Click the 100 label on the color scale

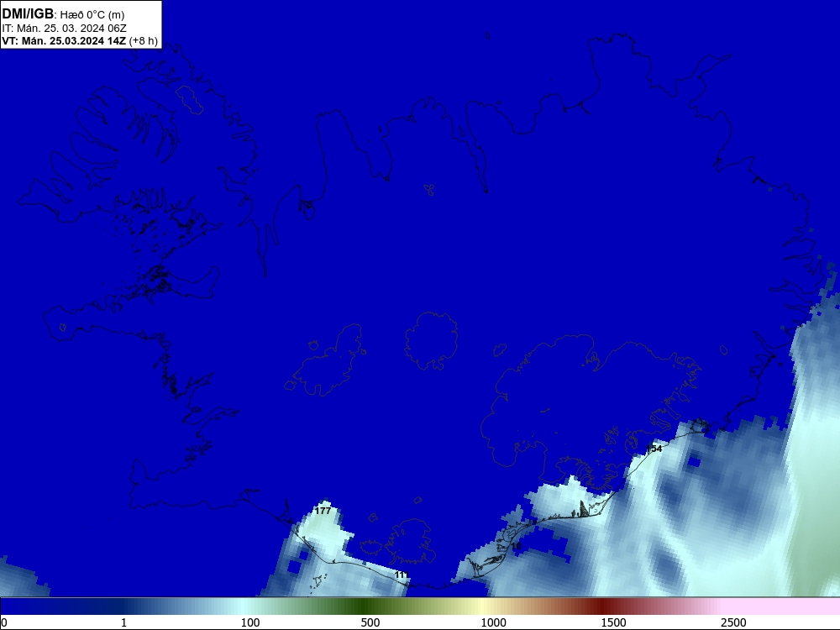click(x=250, y=622)
